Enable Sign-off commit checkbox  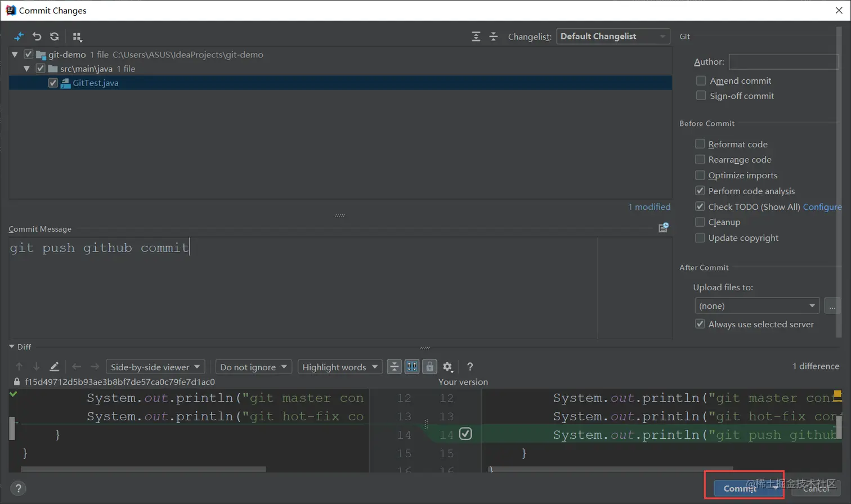(x=701, y=96)
